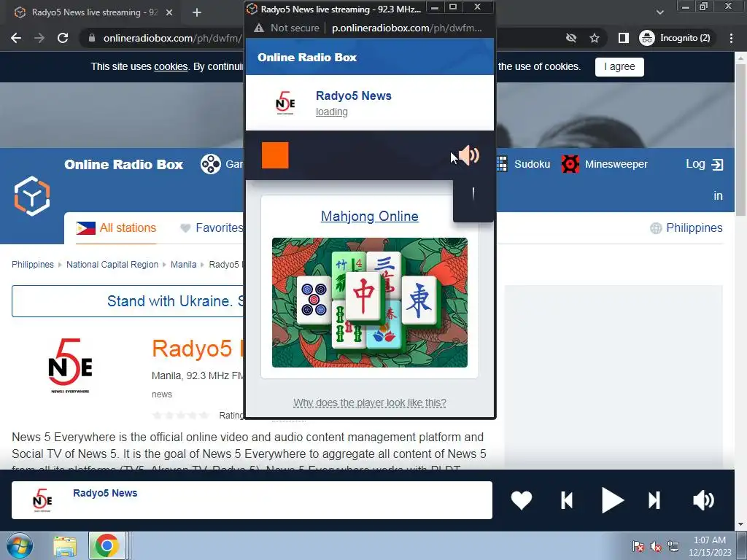The height and width of the screenshot is (560, 747).
Task: Click the bottom player Radyo5 logo
Action: (x=42, y=500)
